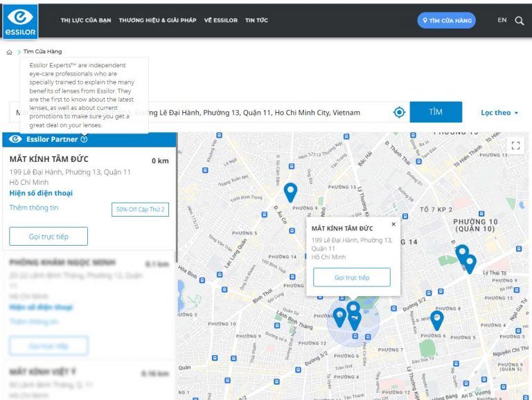Click the Essilor Partner info icon
The width and height of the screenshot is (532, 400).
pos(85,139)
